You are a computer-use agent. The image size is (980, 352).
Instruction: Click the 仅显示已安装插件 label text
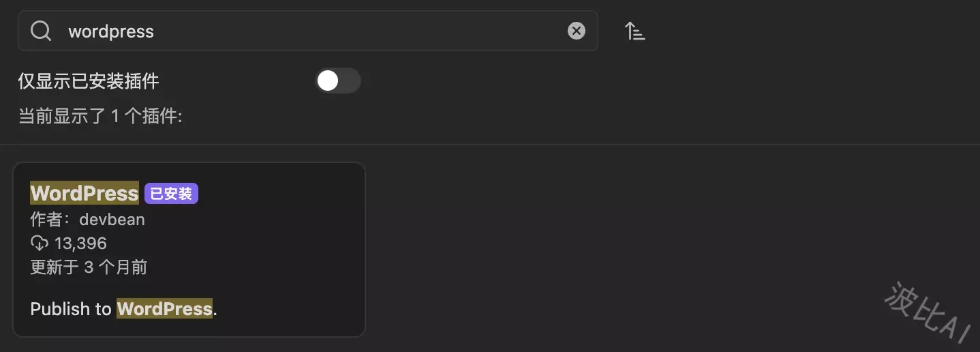click(89, 81)
